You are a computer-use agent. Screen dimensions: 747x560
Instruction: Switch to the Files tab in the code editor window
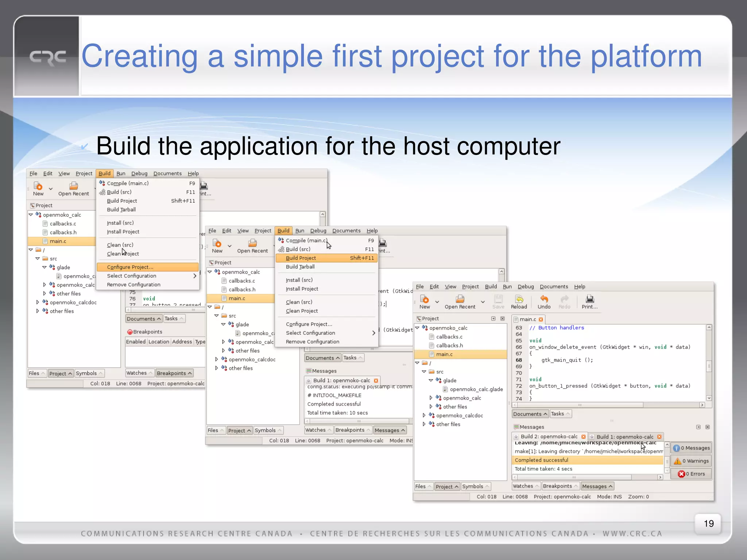click(x=423, y=486)
